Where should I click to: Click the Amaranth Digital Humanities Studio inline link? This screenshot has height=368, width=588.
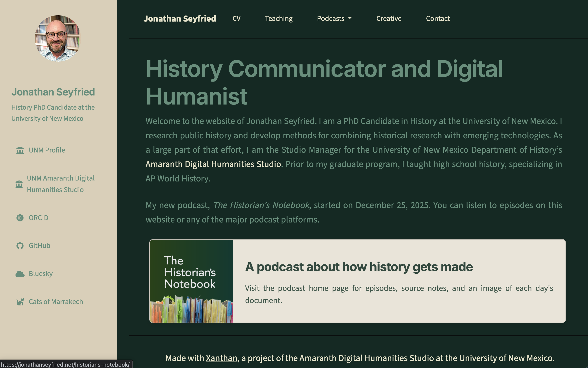tap(213, 164)
